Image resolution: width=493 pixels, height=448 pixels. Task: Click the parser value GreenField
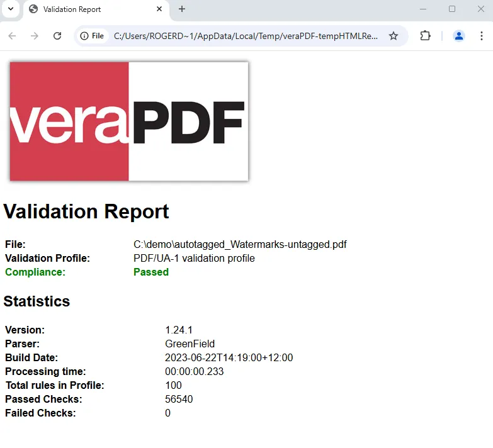point(190,344)
